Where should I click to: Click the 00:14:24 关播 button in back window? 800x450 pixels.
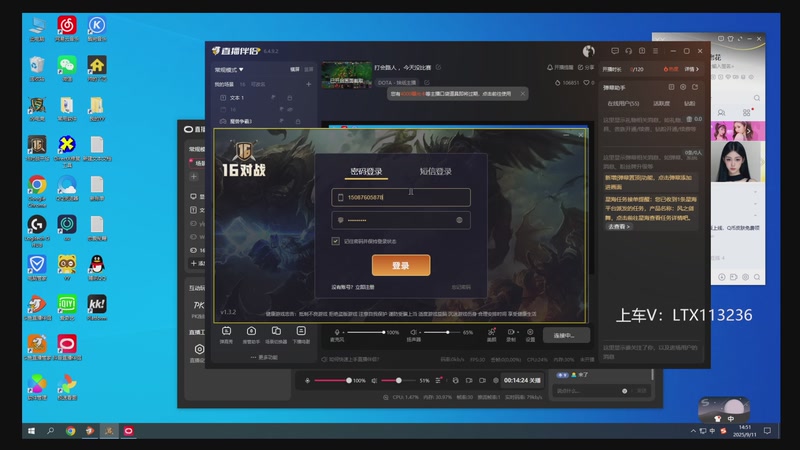click(x=522, y=380)
